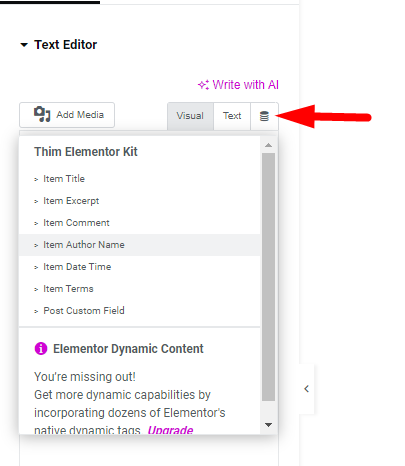Click the Upgrade link

click(x=170, y=429)
